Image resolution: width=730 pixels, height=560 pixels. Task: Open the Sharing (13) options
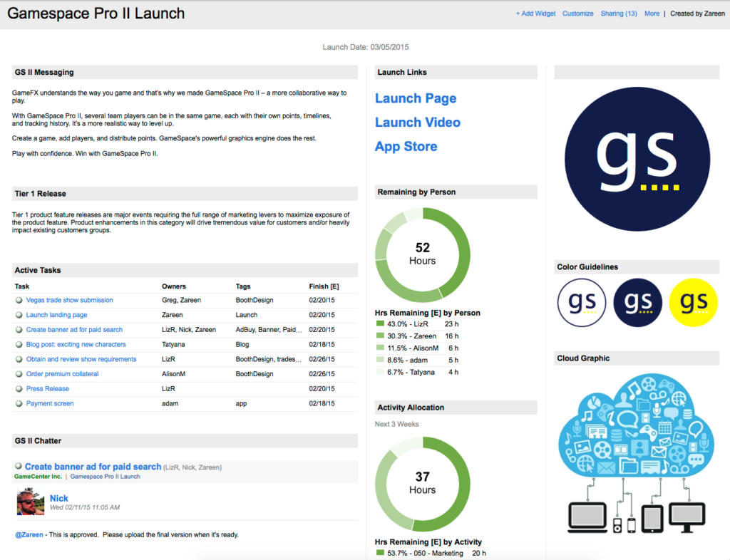coord(619,14)
